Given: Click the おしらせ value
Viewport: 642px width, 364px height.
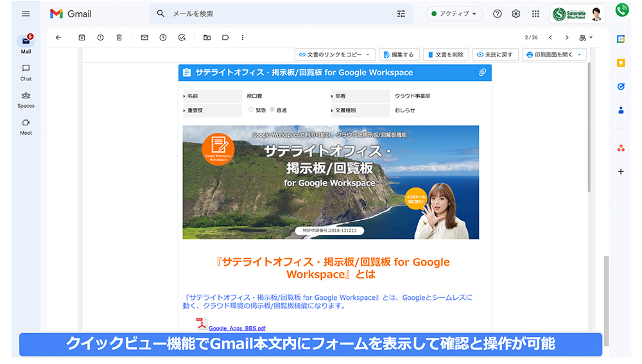Looking at the screenshot, I should 404,110.
